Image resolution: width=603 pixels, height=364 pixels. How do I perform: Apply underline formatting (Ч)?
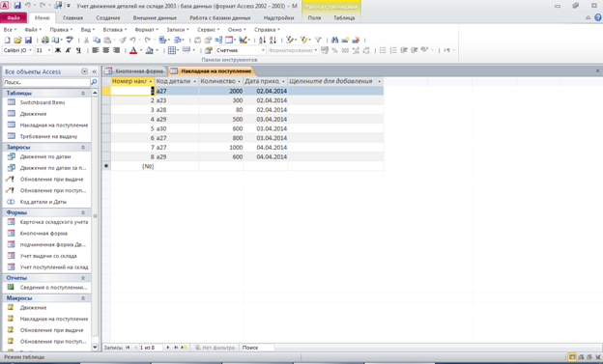click(x=78, y=50)
